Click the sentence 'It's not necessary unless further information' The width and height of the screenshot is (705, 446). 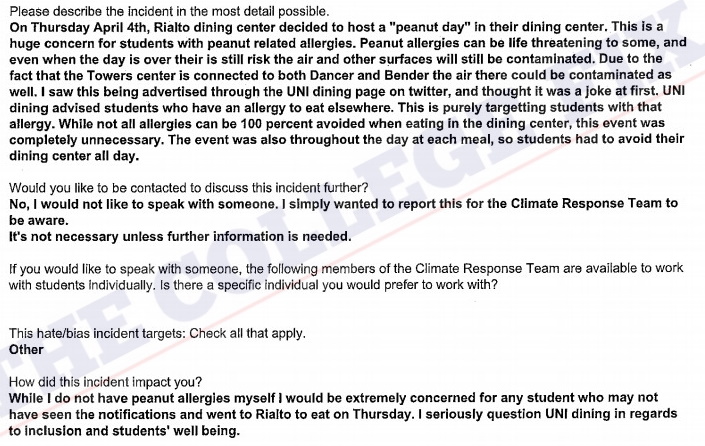[x=179, y=236]
